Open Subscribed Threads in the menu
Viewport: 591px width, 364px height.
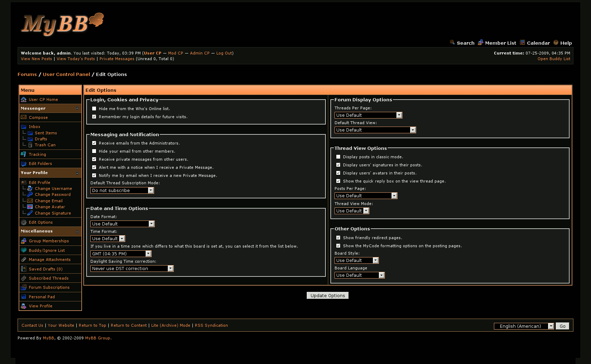coord(49,278)
